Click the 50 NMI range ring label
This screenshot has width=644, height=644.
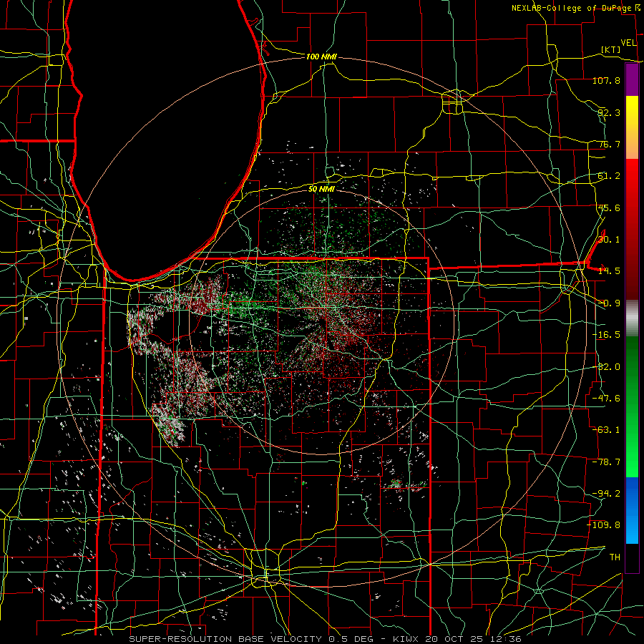[x=321, y=189]
